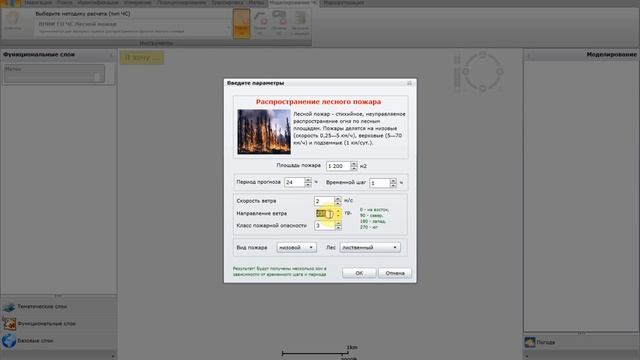
Task: Increase Скорость ветра with up arrow
Action: coord(338,199)
